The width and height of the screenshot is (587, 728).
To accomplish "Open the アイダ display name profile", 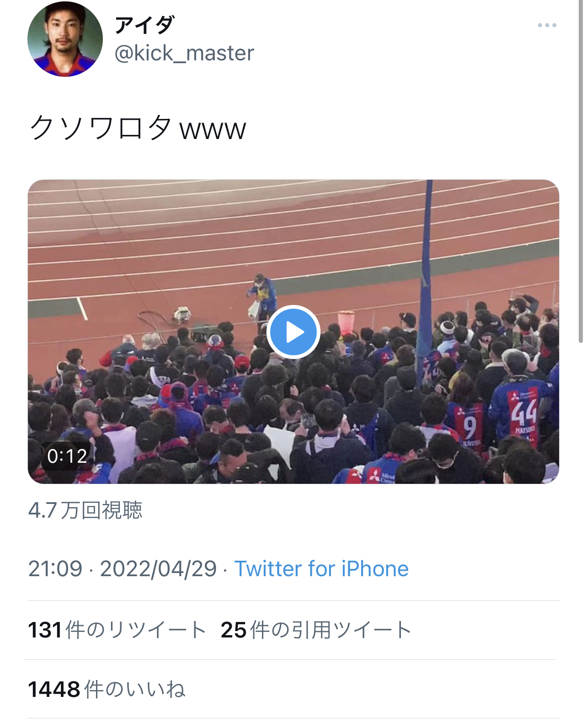I will tap(144, 25).
